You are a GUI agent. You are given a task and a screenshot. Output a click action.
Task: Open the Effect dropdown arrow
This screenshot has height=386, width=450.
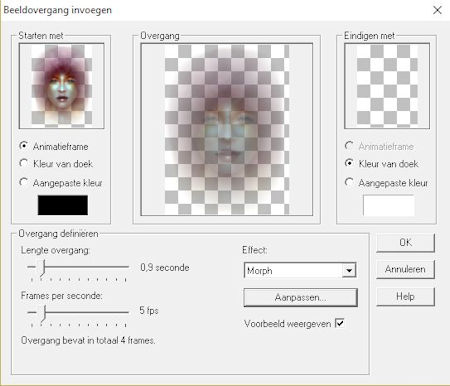[x=349, y=270]
